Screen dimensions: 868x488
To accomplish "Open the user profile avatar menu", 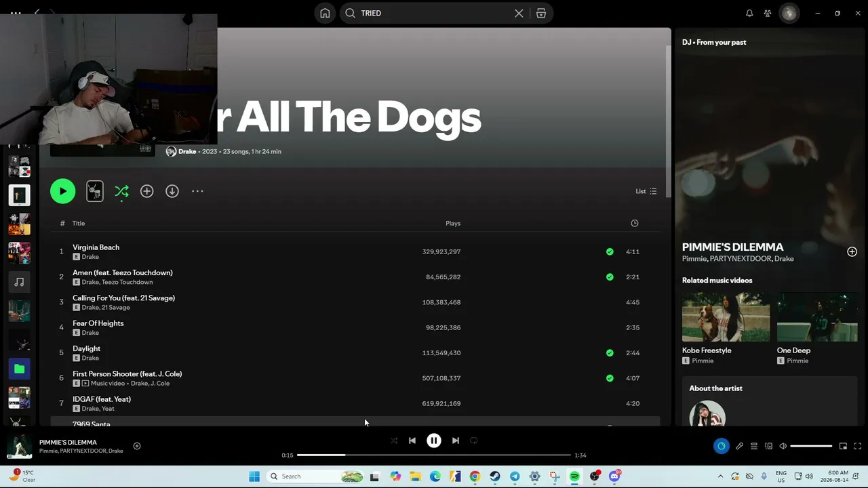I will tap(789, 13).
